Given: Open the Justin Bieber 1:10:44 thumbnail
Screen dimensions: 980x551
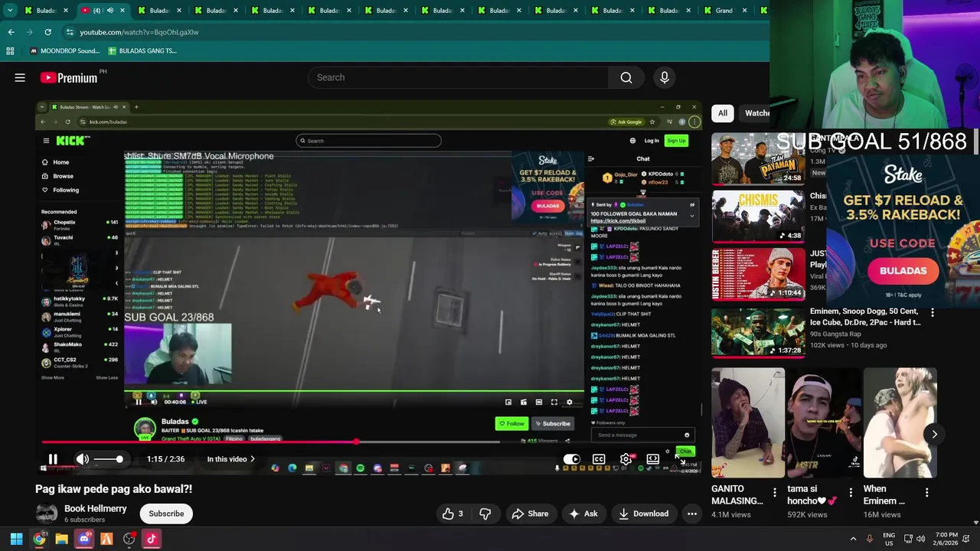Looking at the screenshot, I should point(758,275).
